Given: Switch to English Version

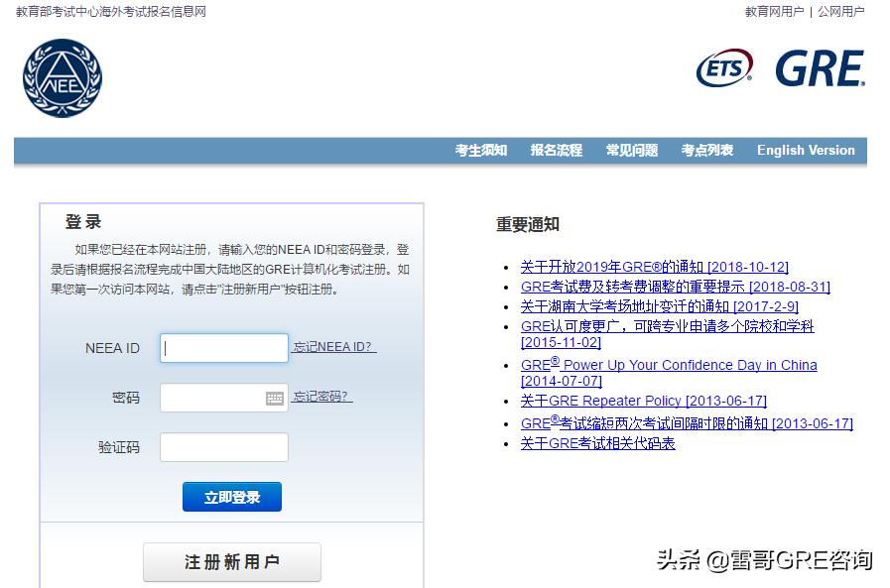Looking at the screenshot, I should 806,151.
